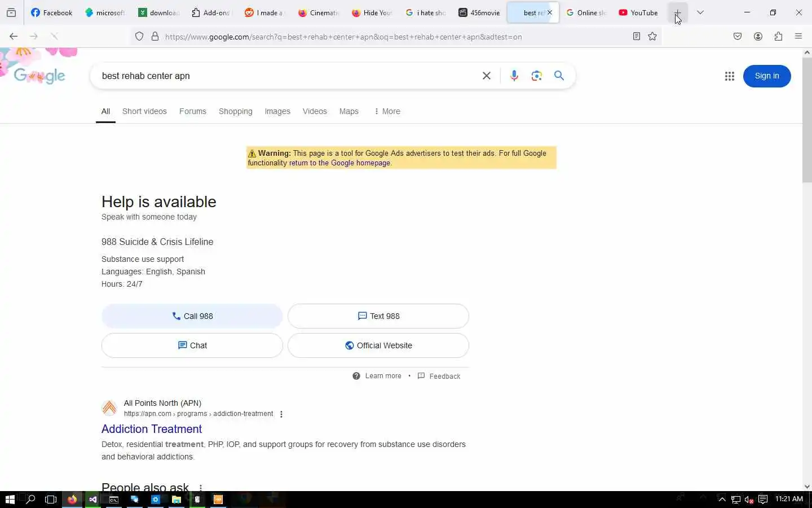Click the Firefox taskbar icon

tap(72, 500)
